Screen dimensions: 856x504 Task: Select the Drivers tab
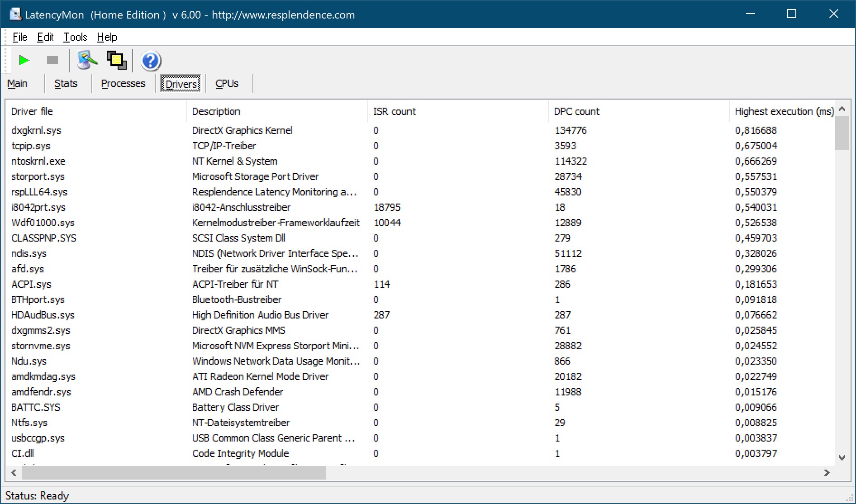(x=181, y=84)
